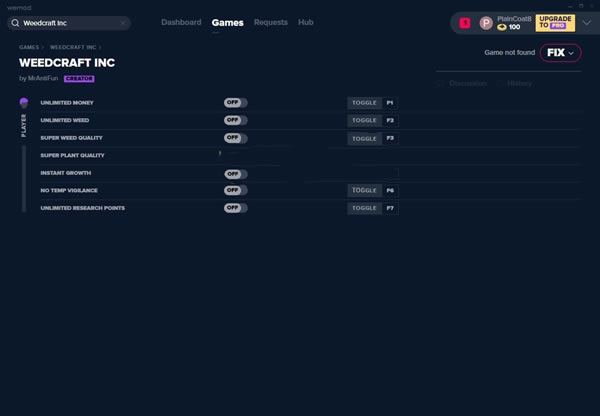The height and width of the screenshot is (416, 600).
Task: Open the red notification icon
Action: tap(465, 23)
